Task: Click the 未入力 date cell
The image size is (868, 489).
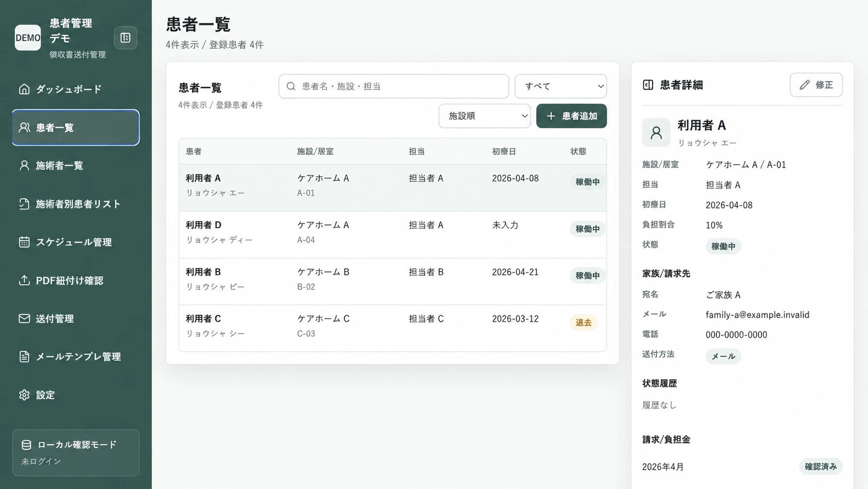Action: pos(505,225)
